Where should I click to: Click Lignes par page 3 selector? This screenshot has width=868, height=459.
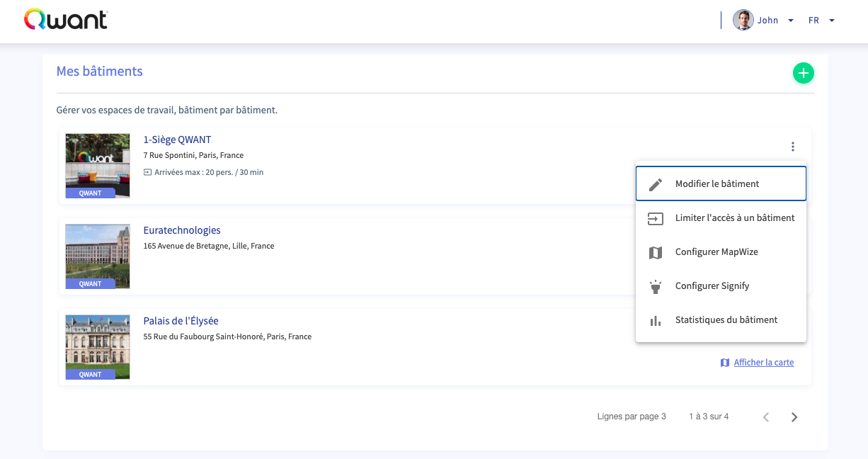632,416
